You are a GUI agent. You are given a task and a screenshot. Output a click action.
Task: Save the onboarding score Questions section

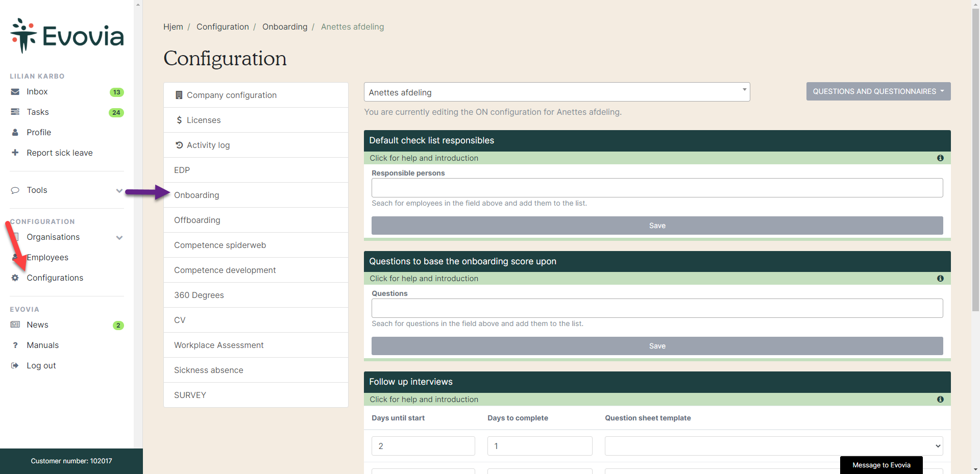click(x=657, y=346)
